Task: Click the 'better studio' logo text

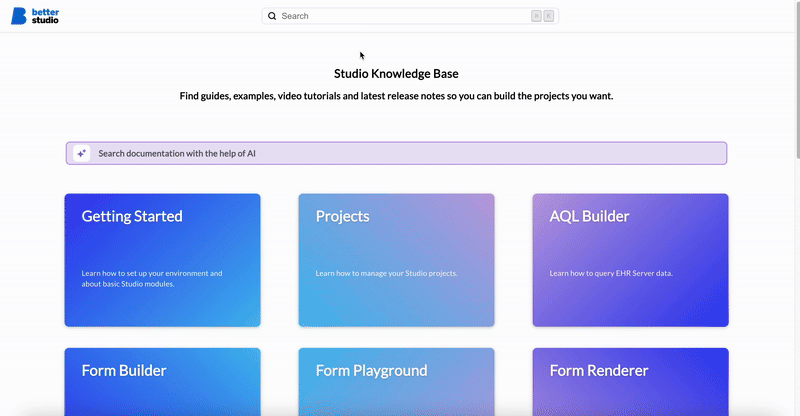Action: coord(46,16)
